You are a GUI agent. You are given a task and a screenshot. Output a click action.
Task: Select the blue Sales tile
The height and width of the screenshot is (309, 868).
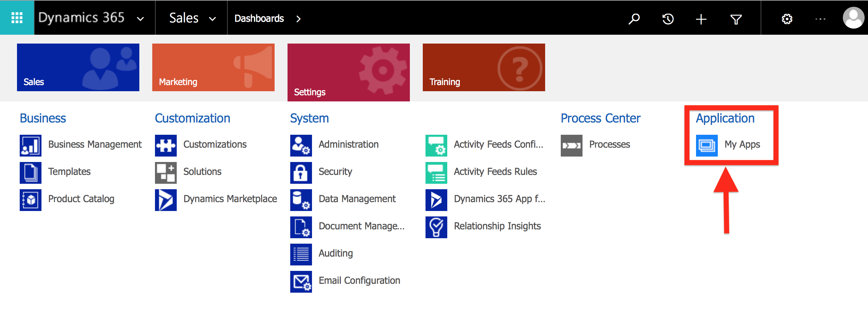click(78, 67)
